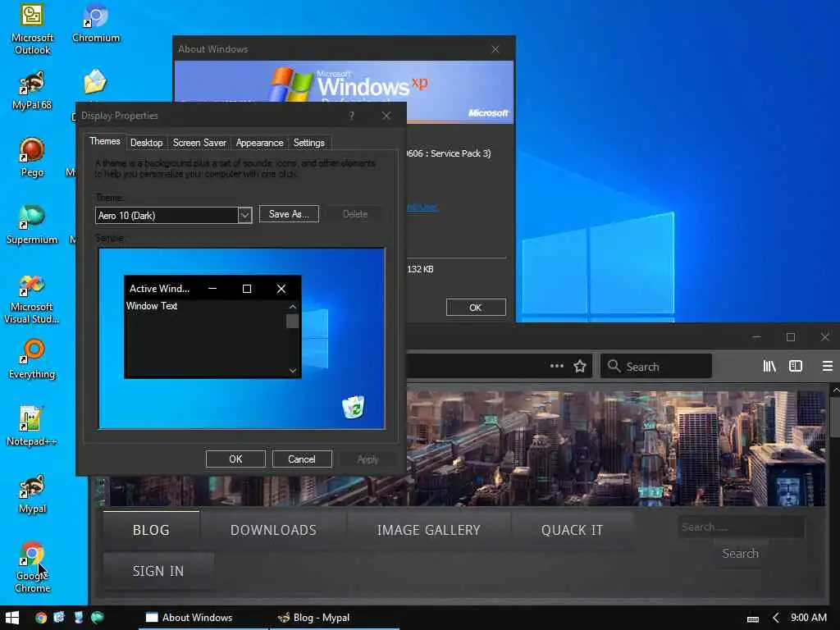Open Notepad++ from the desktop
Image resolution: width=840 pixels, height=630 pixels.
pos(32,426)
